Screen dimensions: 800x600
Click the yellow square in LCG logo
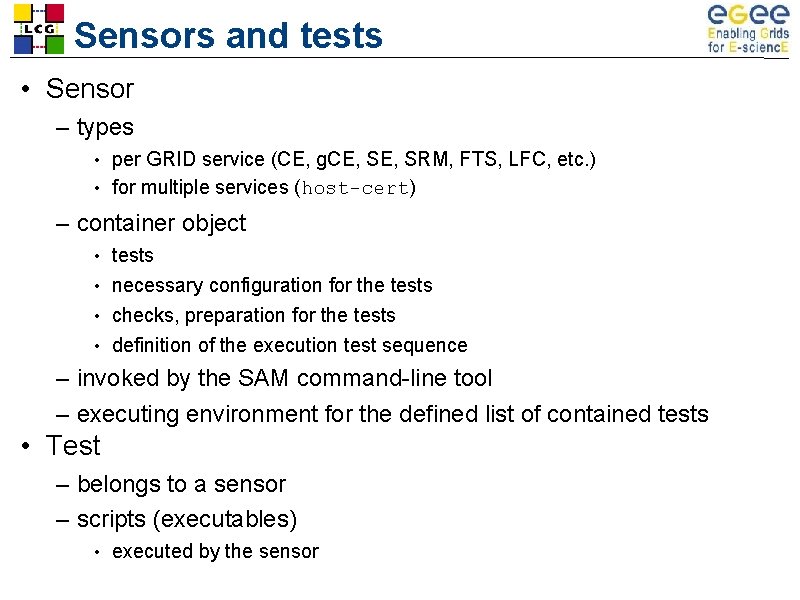22,13
